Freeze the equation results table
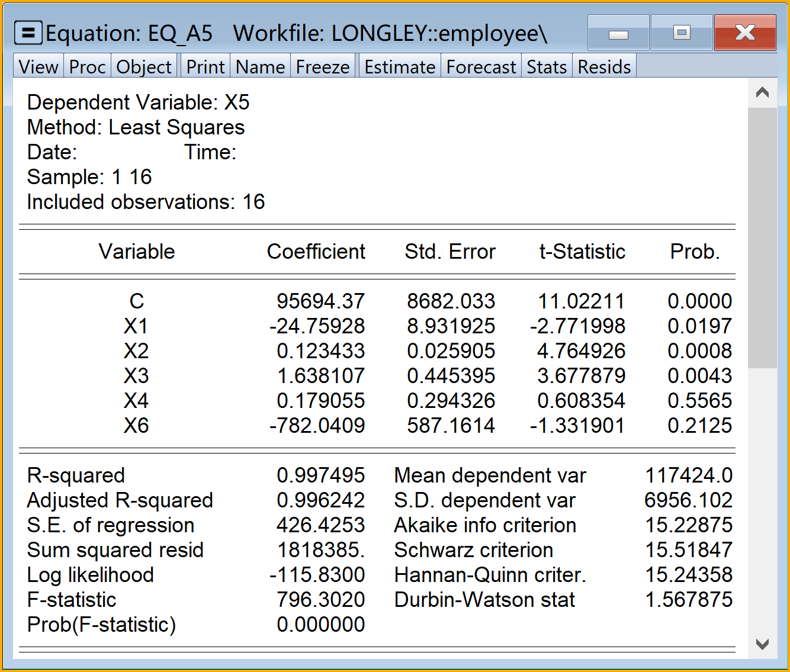Viewport: 790px width, 672px height. (x=323, y=67)
